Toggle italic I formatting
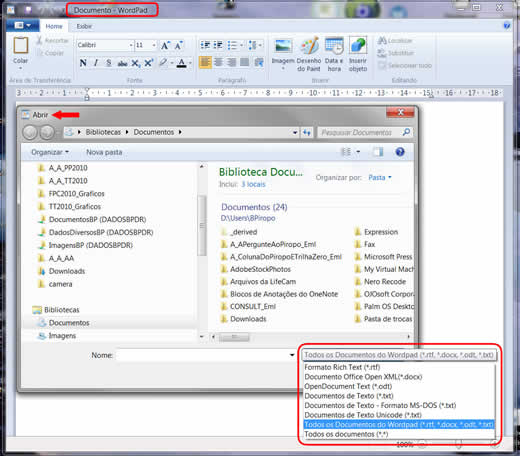 click(96, 63)
